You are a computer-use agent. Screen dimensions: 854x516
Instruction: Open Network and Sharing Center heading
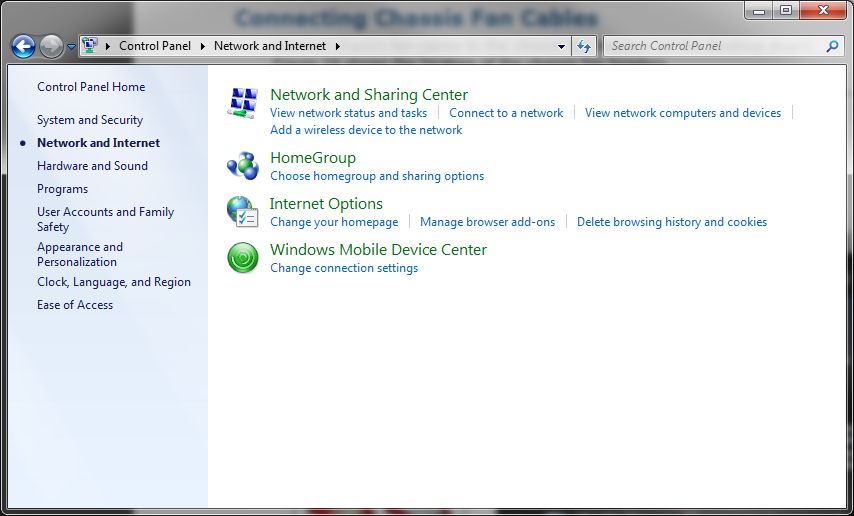pos(369,94)
